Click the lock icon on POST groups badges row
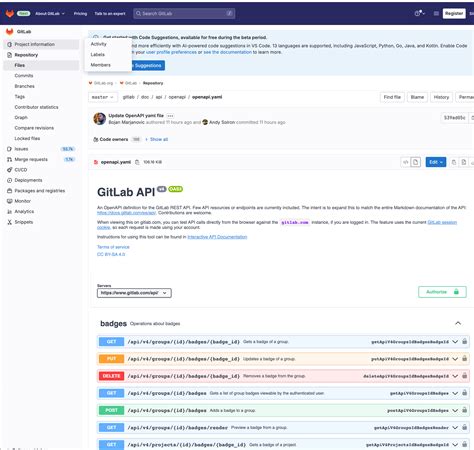 pyautogui.click(x=464, y=410)
